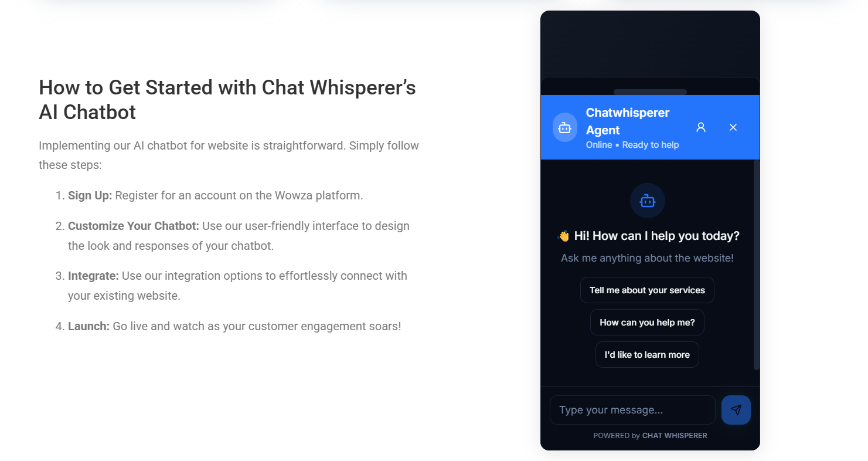
Task: Open the CHAT WHISPERER footer link
Action: point(675,435)
